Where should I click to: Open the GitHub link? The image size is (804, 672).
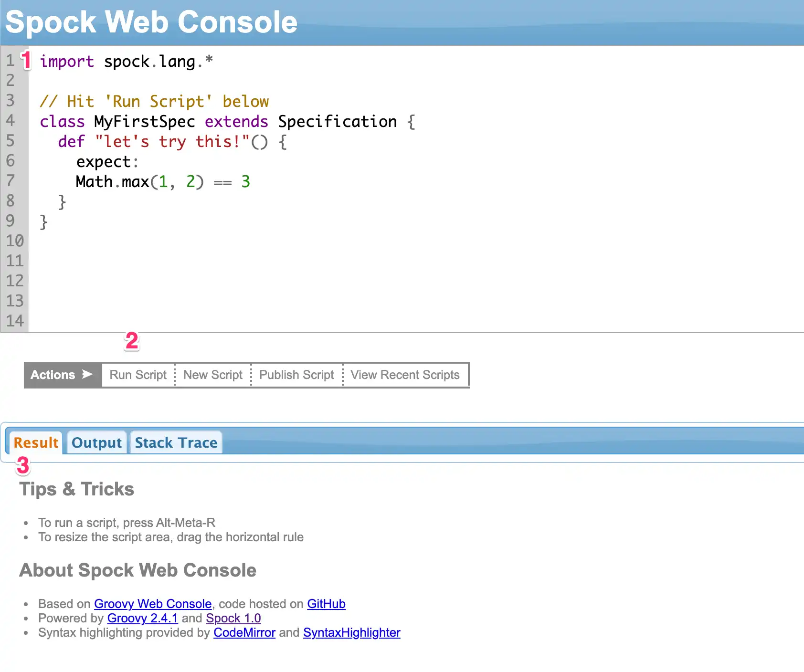pyautogui.click(x=326, y=604)
